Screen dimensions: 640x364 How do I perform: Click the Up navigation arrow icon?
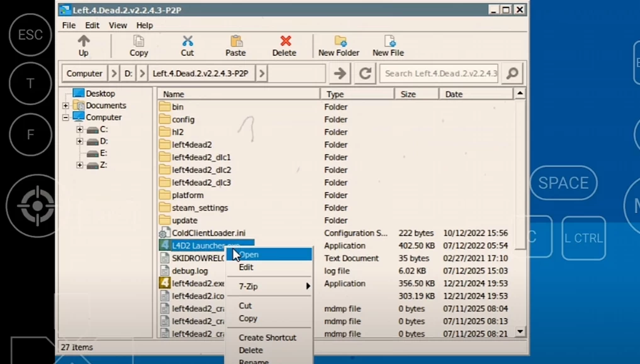[x=83, y=41]
